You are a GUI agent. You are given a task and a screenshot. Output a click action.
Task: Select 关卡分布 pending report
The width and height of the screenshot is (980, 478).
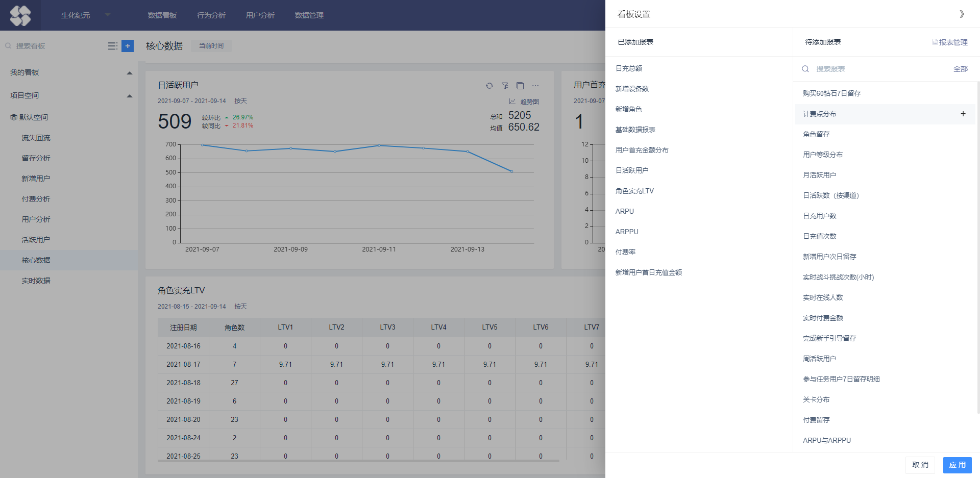(x=816, y=399)
